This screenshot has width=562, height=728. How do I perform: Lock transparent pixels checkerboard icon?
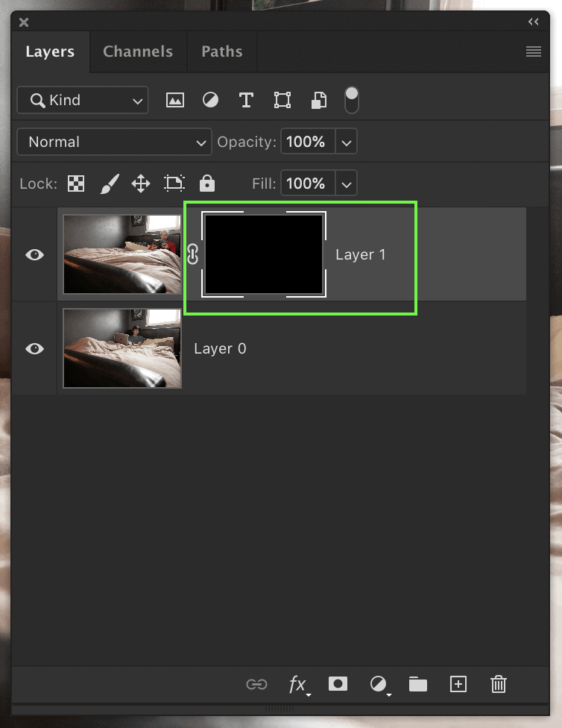tap(76, 183)
